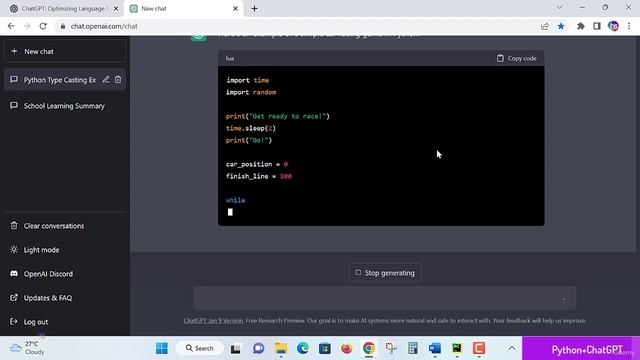Open Microsoft Word from taskbar

click(435, 348)
